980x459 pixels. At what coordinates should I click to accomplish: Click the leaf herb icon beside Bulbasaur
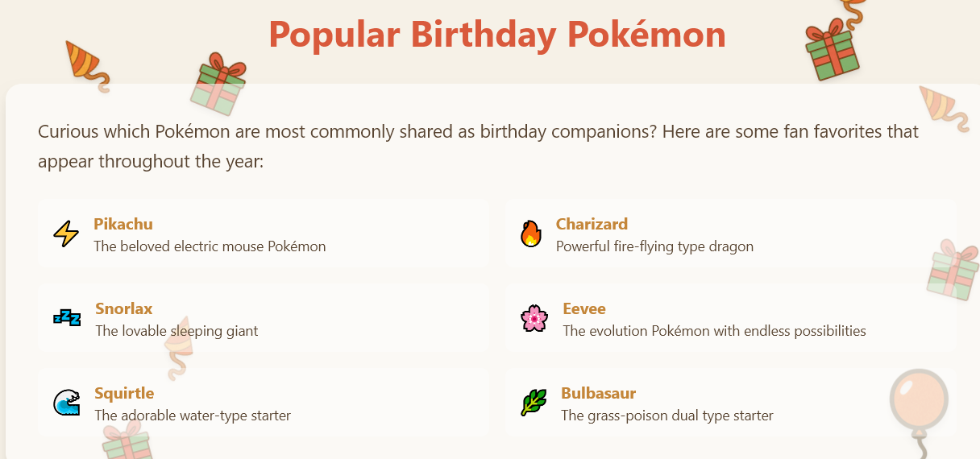[x=533, y=403]
